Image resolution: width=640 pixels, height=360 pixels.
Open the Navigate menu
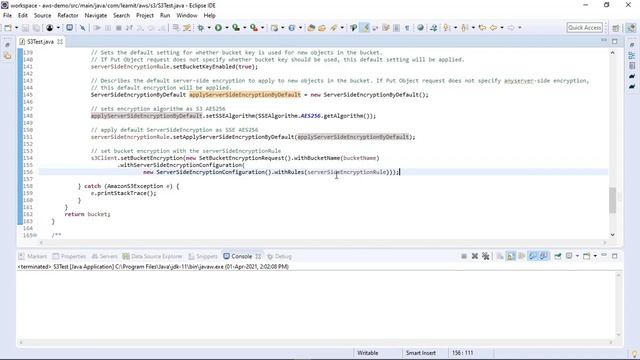tap(96, 15)
